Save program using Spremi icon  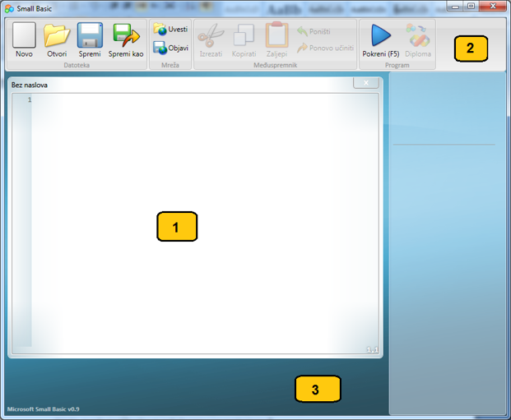90,35
